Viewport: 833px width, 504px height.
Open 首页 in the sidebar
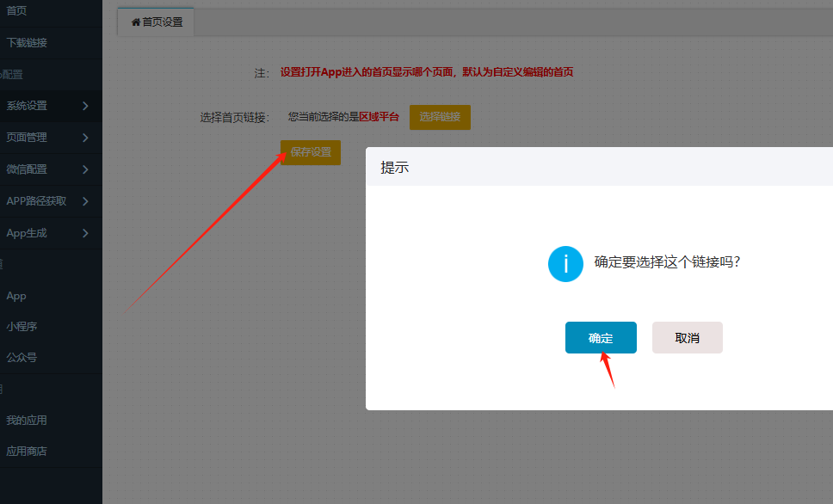click(x=16, y=10)
